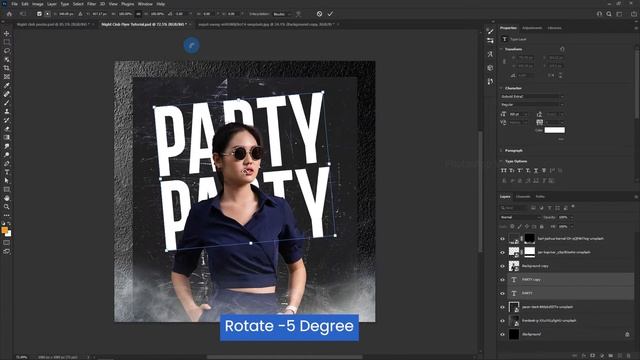Select the Eraser tool
Viewport: 640px width, 360px height.
pyautogui.click(x=7, y=129)
